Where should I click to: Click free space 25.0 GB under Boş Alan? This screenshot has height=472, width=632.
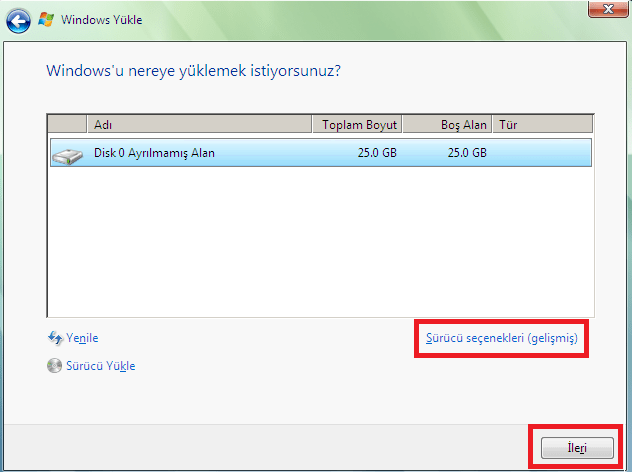[x=467, y=153]
